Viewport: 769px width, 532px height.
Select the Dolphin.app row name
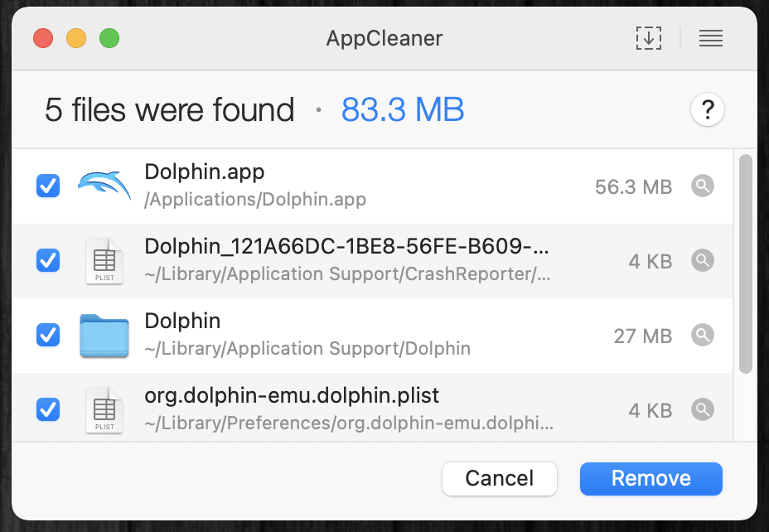[x=205, y=172]
